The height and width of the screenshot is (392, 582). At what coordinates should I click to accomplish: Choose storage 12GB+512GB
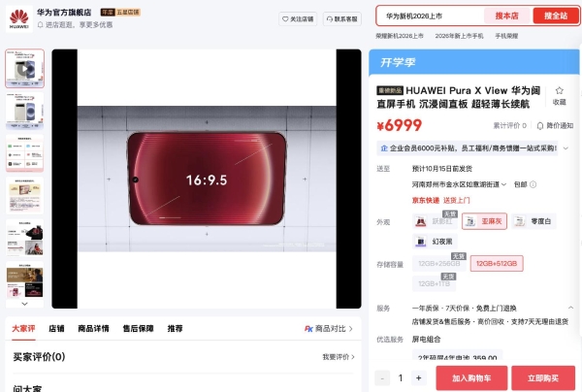497,263
